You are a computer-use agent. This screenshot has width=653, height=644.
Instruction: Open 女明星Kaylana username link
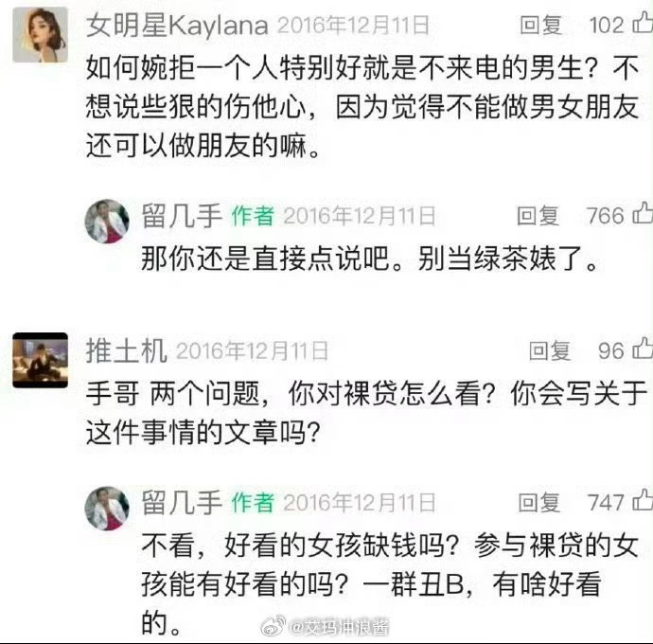[177, 26]
